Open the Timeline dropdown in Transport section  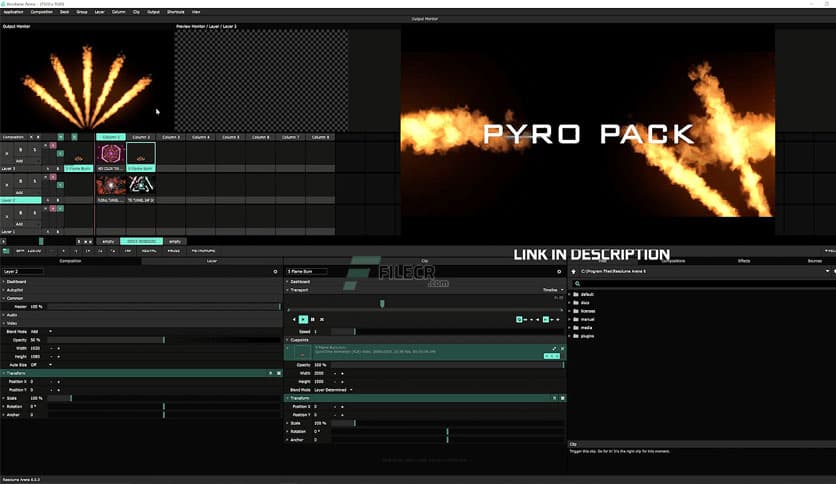coord(551,290)
